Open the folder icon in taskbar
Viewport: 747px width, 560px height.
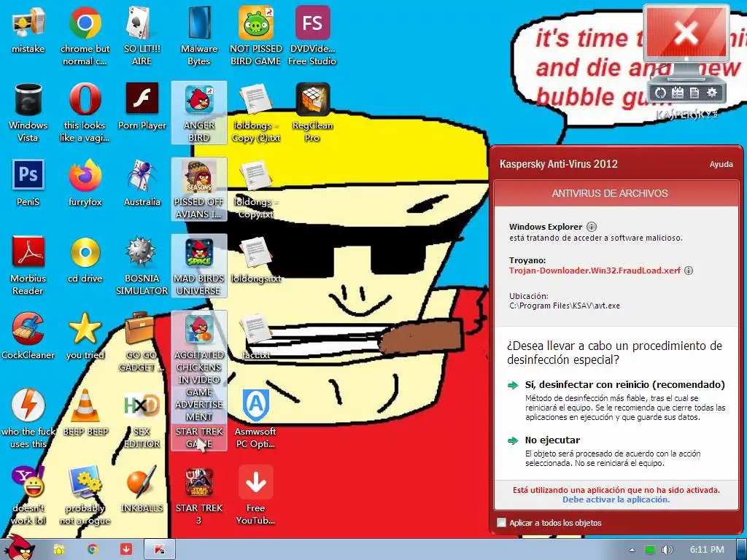click(x=59, y=550)
